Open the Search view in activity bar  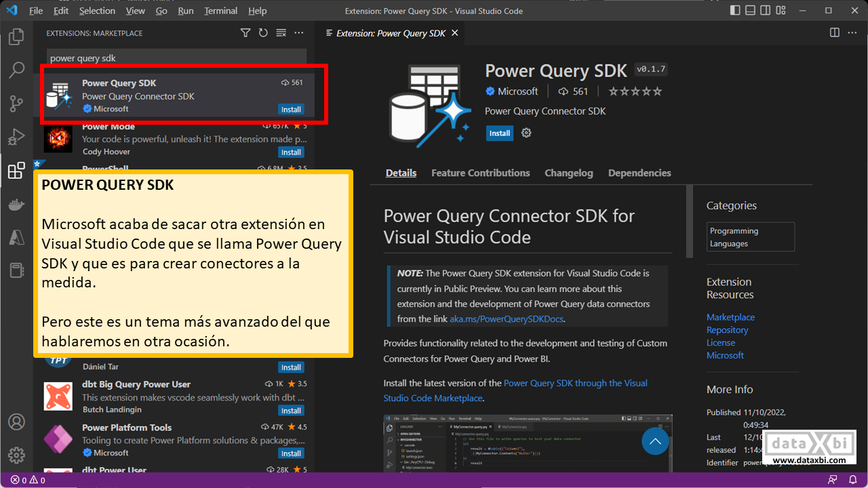(x=16, y=70)
